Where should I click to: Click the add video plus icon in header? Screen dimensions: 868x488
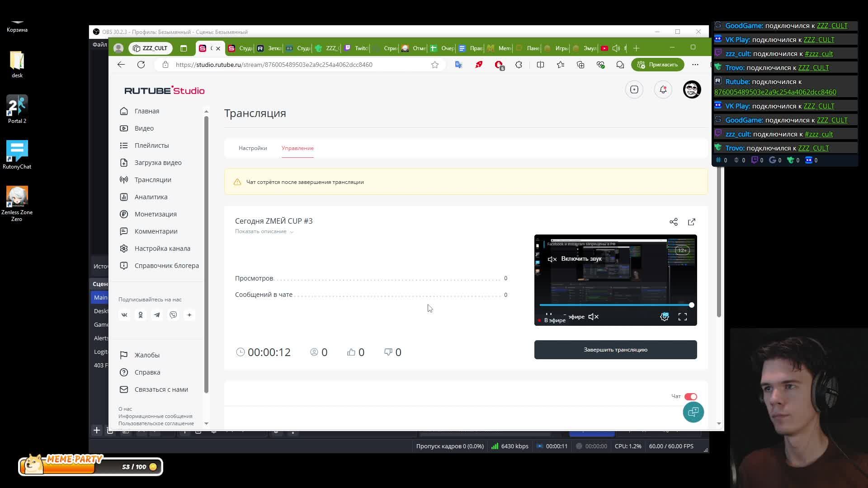click(x=634, y=89)
